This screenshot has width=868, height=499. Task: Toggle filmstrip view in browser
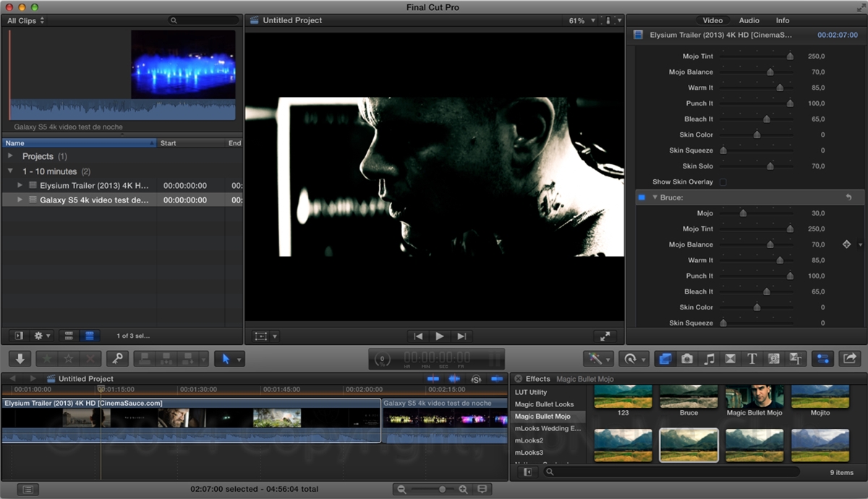click(69, 336)
